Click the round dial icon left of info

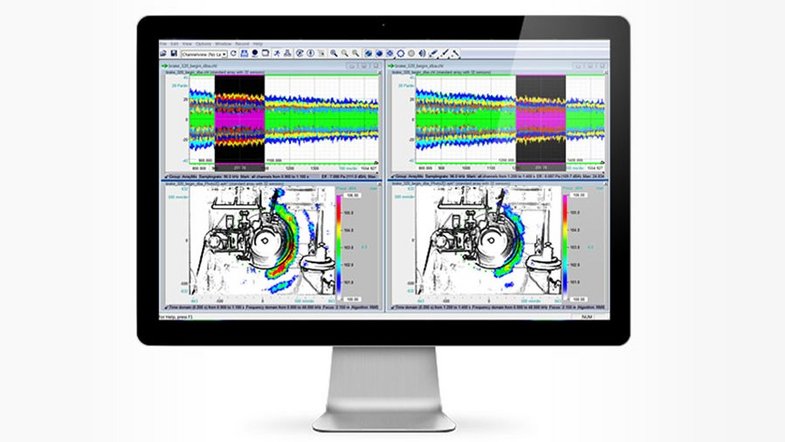tap(299, 53)
